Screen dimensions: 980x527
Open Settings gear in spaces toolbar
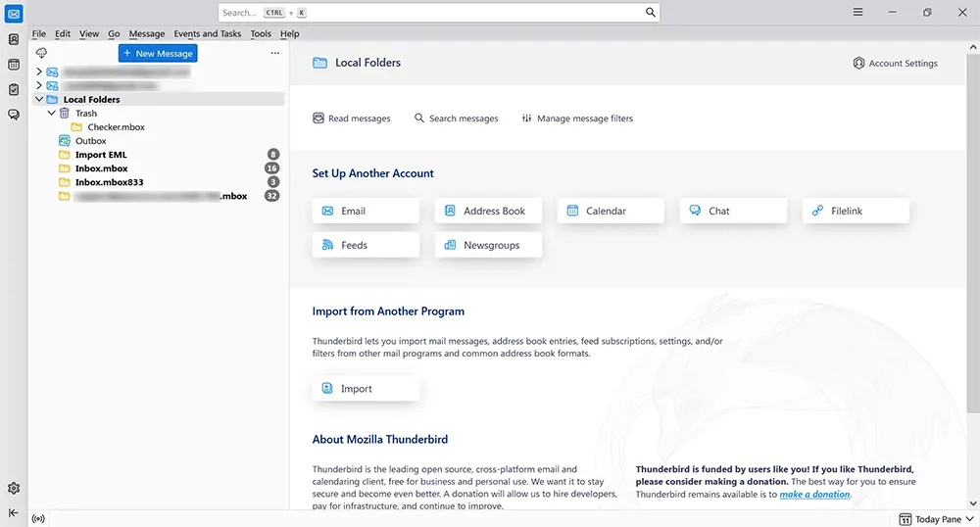tap(14, 488)
